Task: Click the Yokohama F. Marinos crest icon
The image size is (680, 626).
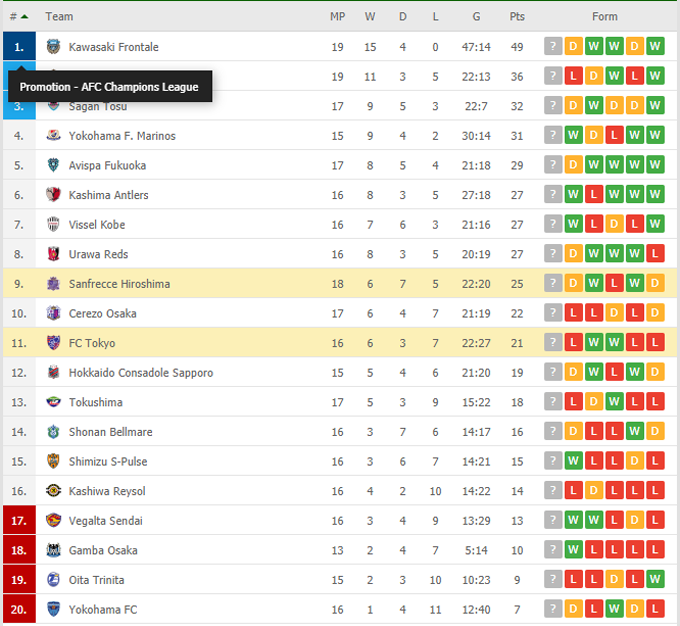Action: tap(54, 136)
